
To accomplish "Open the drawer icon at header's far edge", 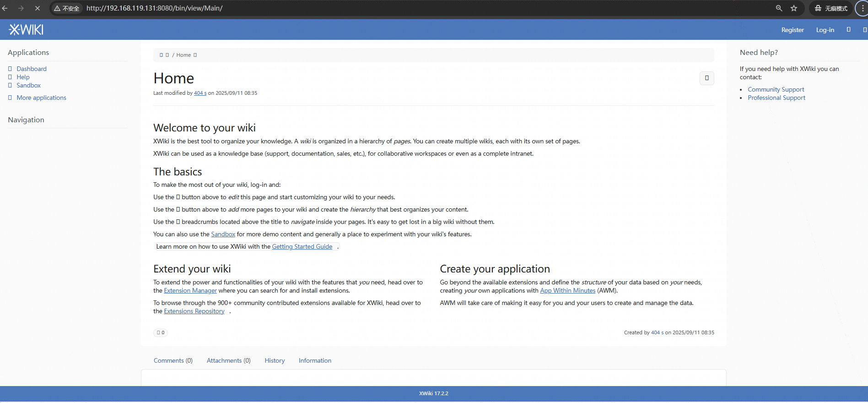I will pyautogui.click(x=864, y=30).
